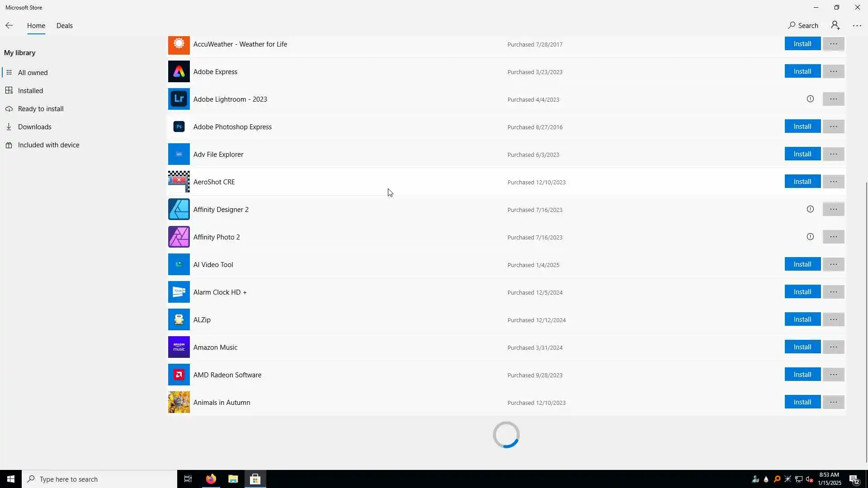The height and width of the screenshot is (488, 868).
Task: Open the Store's top-right more options menu
Action: 857,26
